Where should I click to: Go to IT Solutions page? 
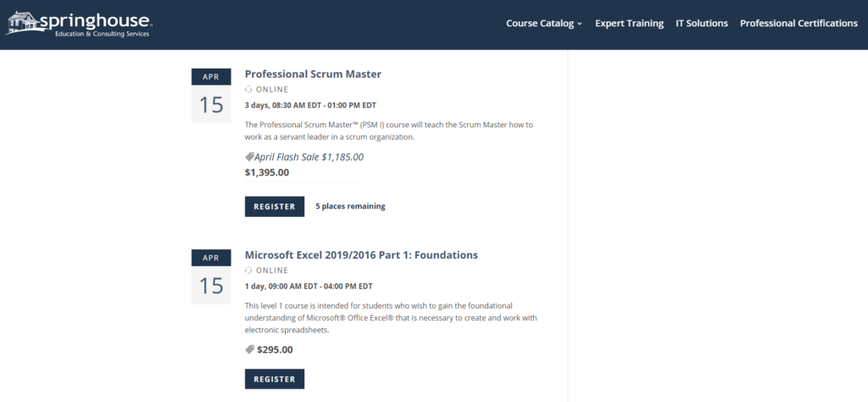701,23
